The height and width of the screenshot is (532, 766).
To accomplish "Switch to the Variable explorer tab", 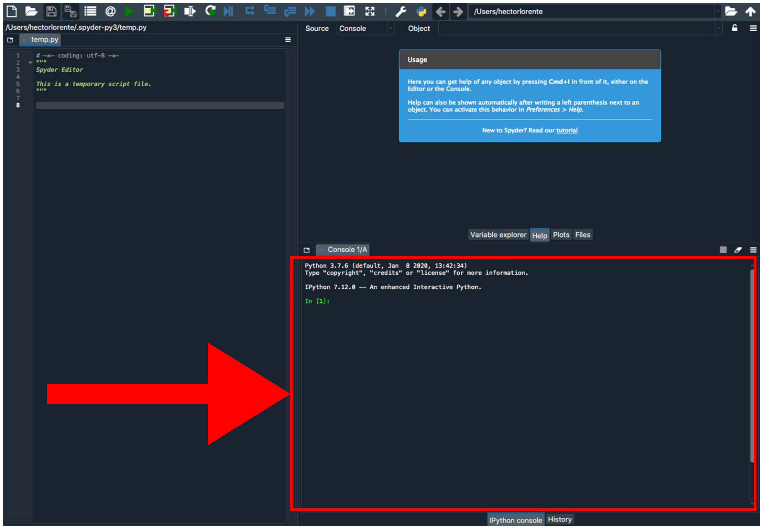I will pyautogui.click(x=498, y=235).
